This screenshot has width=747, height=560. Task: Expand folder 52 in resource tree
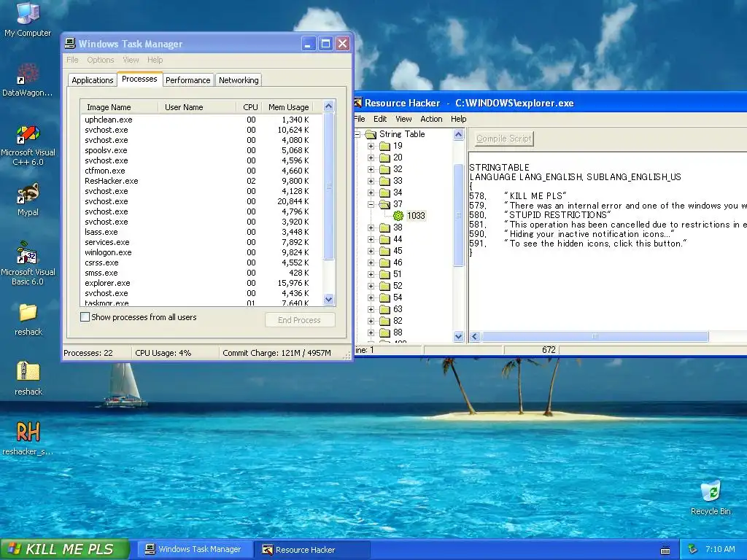371,286
